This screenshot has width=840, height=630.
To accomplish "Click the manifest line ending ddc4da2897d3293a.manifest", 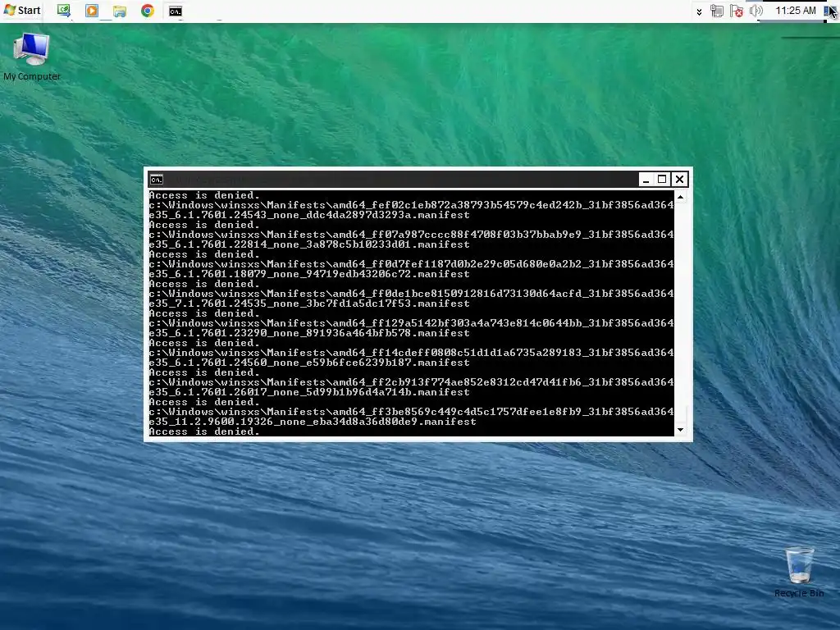I will click(309, 215).
